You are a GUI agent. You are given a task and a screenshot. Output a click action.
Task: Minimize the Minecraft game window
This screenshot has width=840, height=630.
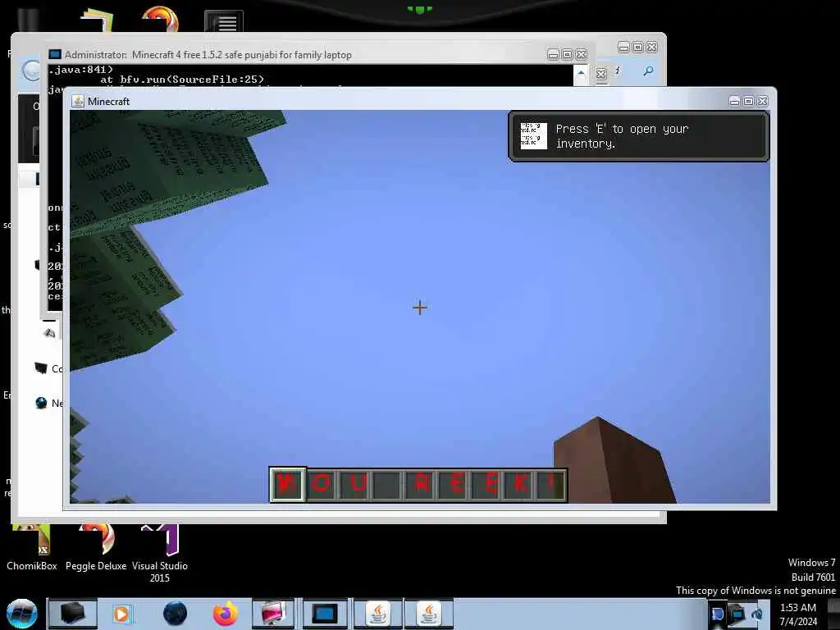pyautogui.click(x=734, y=101)
